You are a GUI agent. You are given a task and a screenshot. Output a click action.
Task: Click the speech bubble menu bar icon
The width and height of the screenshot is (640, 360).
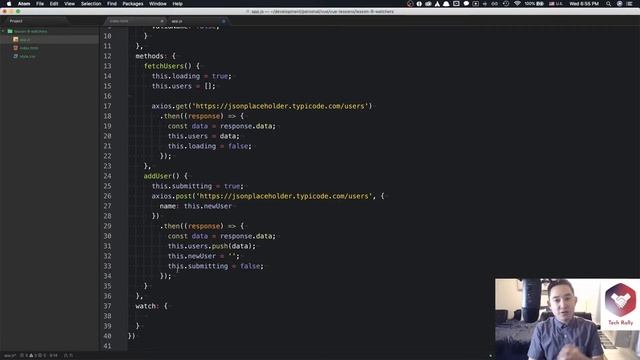[x=466, y=4]
